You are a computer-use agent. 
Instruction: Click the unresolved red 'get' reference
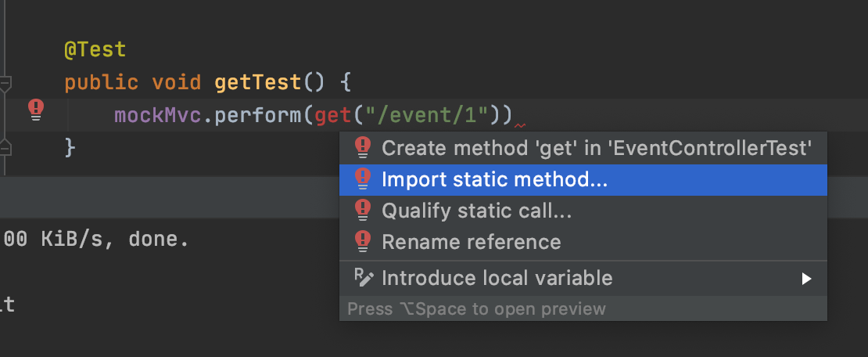coord(332,115)
